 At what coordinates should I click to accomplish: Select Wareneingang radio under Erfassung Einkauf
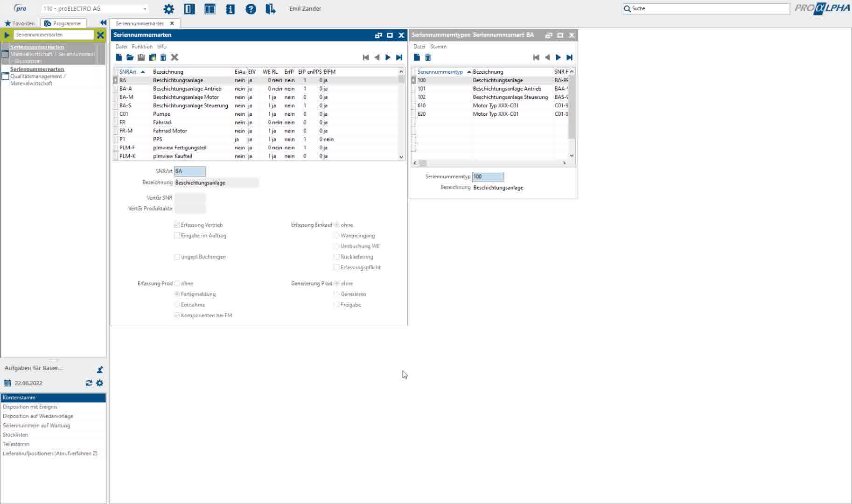pos(336,236)
